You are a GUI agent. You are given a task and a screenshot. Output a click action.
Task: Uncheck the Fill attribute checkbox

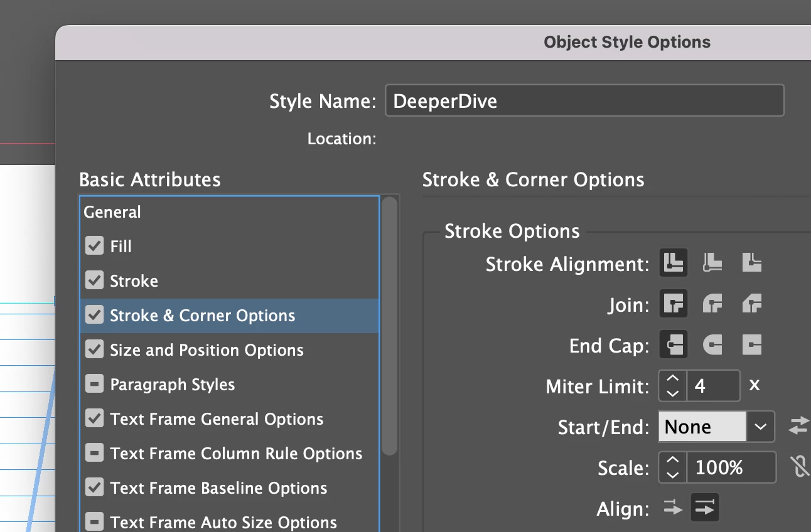[94, 246]
